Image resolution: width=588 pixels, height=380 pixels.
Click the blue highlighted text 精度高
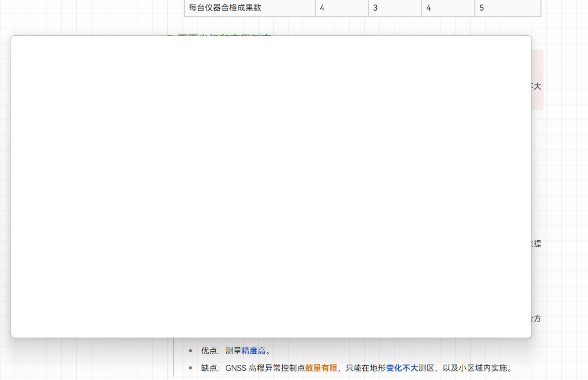tap(253, 351)
